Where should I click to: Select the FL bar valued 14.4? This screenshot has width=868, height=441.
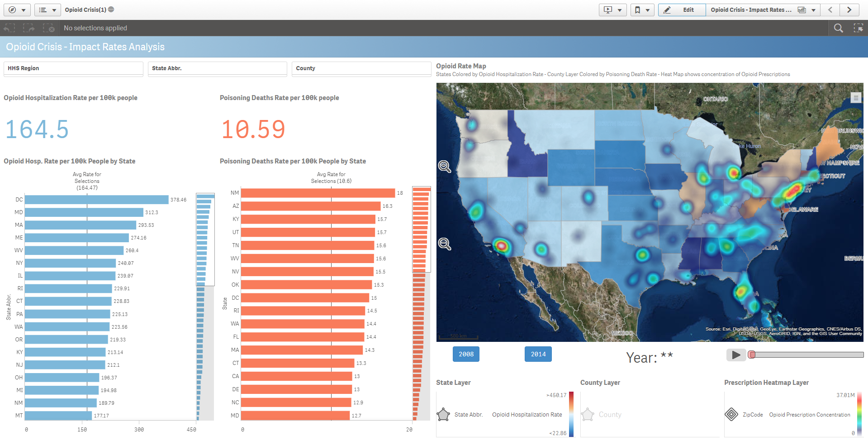pos(303,337)
